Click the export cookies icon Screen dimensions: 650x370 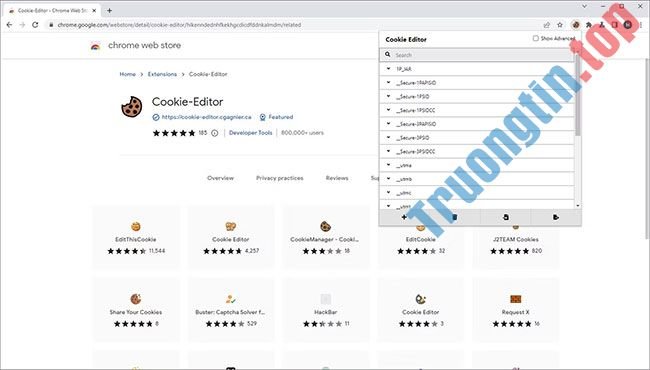click(x=556, y=217)
